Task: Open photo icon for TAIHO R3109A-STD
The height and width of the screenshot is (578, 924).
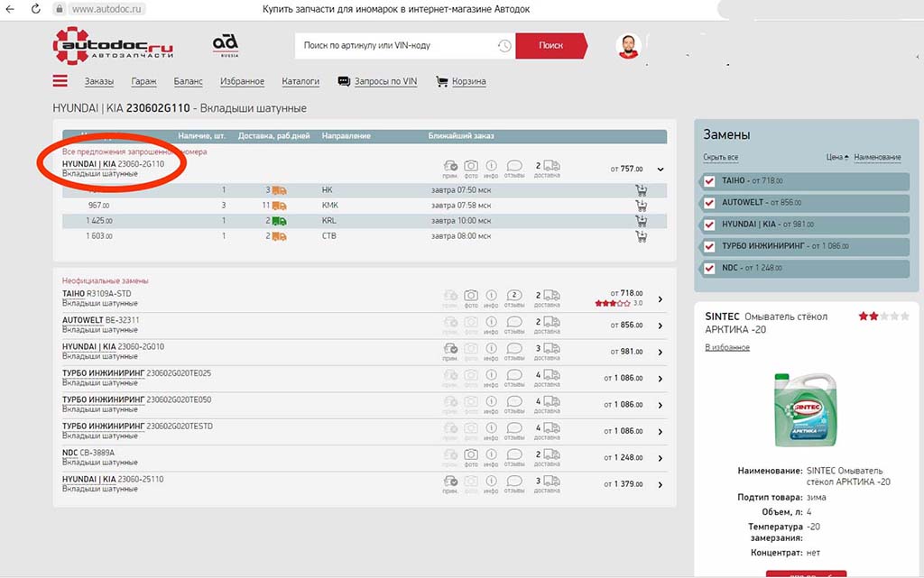Action: pyautogui.click(x=471, y=296)
